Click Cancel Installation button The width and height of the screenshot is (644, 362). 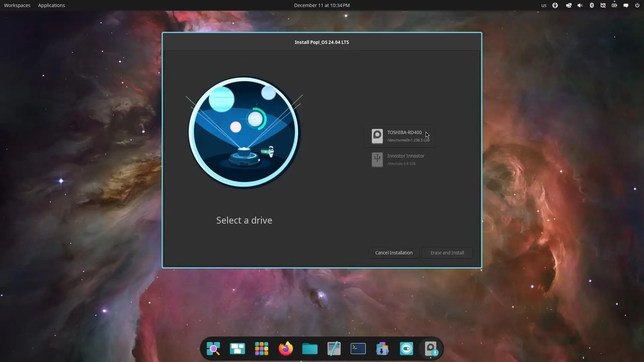(394, 253)
